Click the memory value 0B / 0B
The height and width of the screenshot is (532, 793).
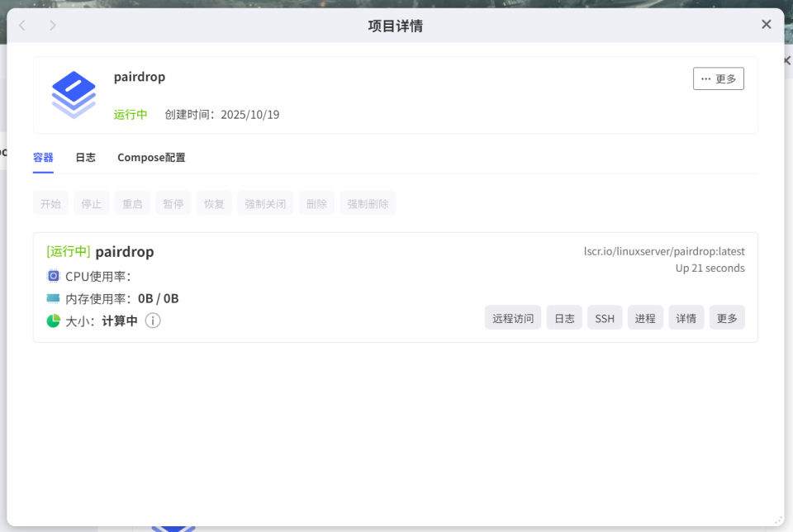point(159,298)
